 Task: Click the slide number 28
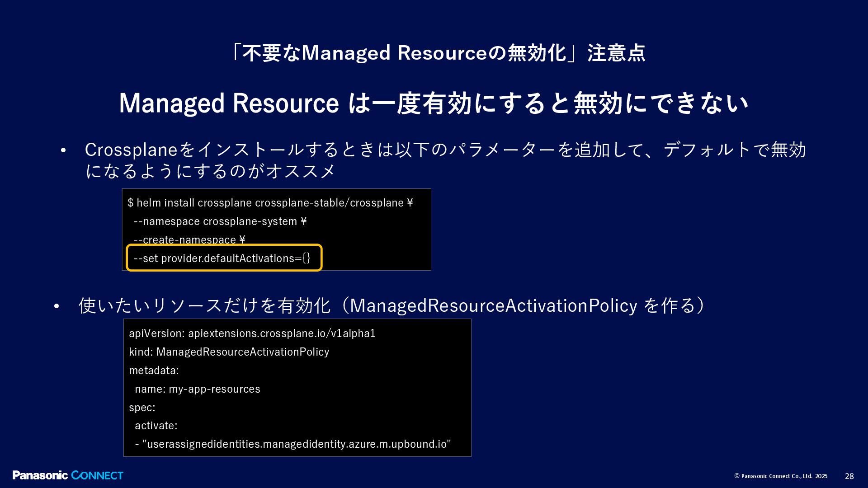pyautogui.click(x=849, y=476)
